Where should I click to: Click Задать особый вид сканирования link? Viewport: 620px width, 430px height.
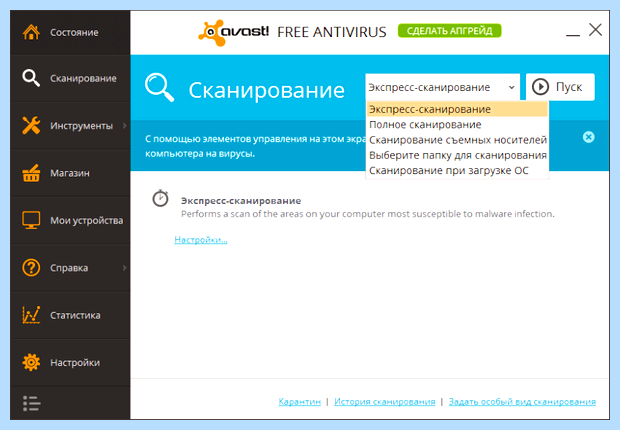[522, 402]
